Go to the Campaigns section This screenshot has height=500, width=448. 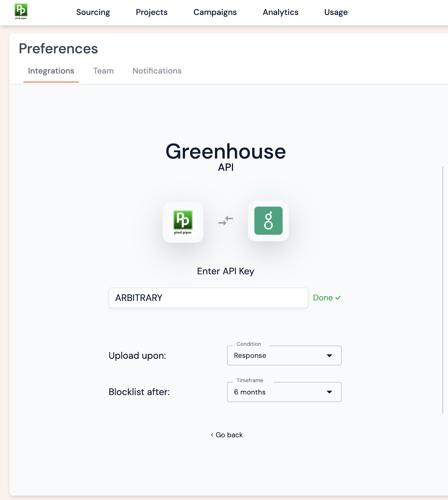215,12
